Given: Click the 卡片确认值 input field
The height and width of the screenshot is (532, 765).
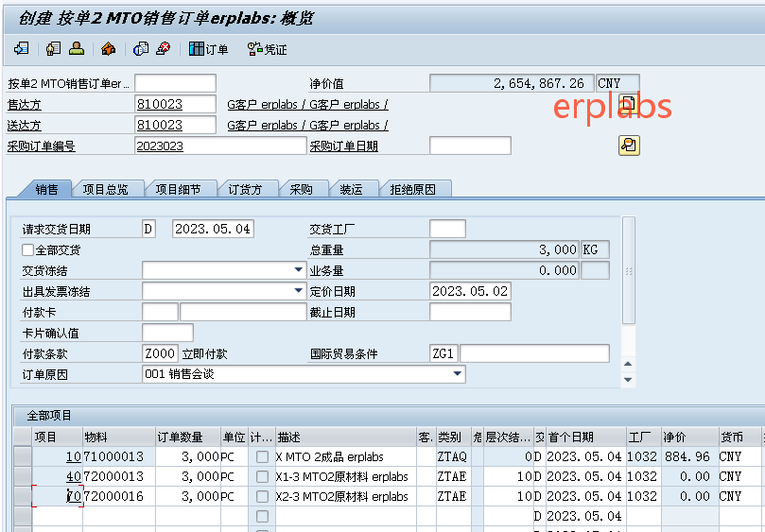Looking at the screenshot, I should click(x=167, y=333).
